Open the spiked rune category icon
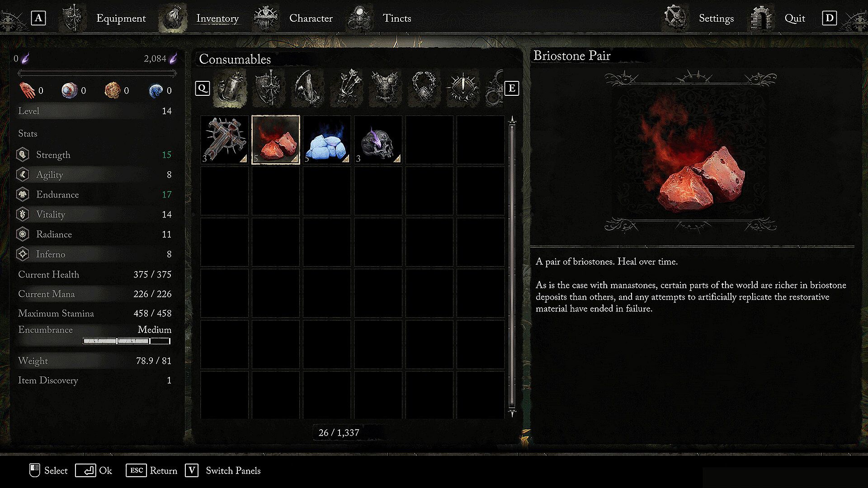Image resolution: width=868 pixels, height=488 pixels. (x=463, y=88)
